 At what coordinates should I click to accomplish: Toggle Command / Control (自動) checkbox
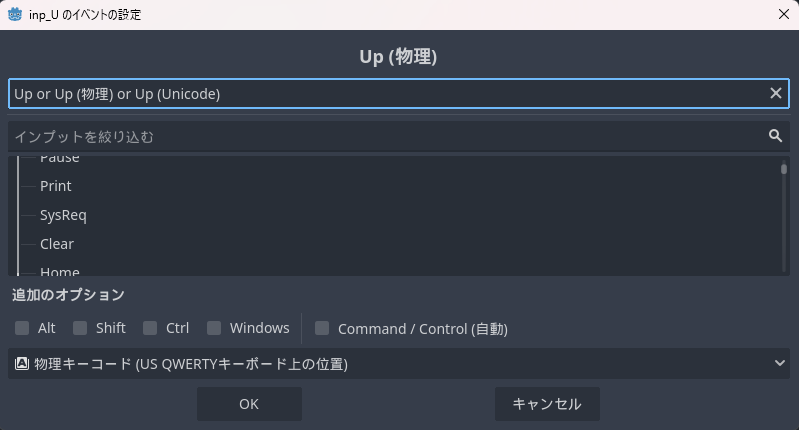[x=322, y=328]
